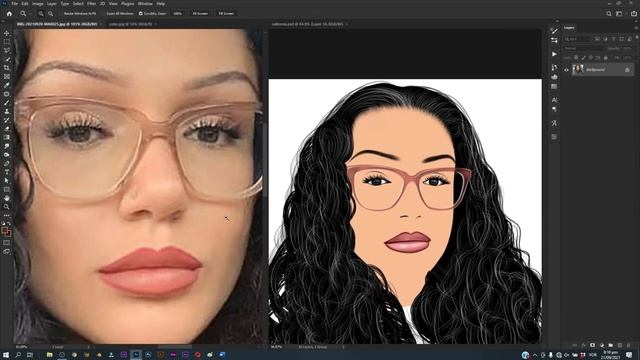Switch to the IMG jpg document tab
640x360 pixels.
tap(57, 24)
